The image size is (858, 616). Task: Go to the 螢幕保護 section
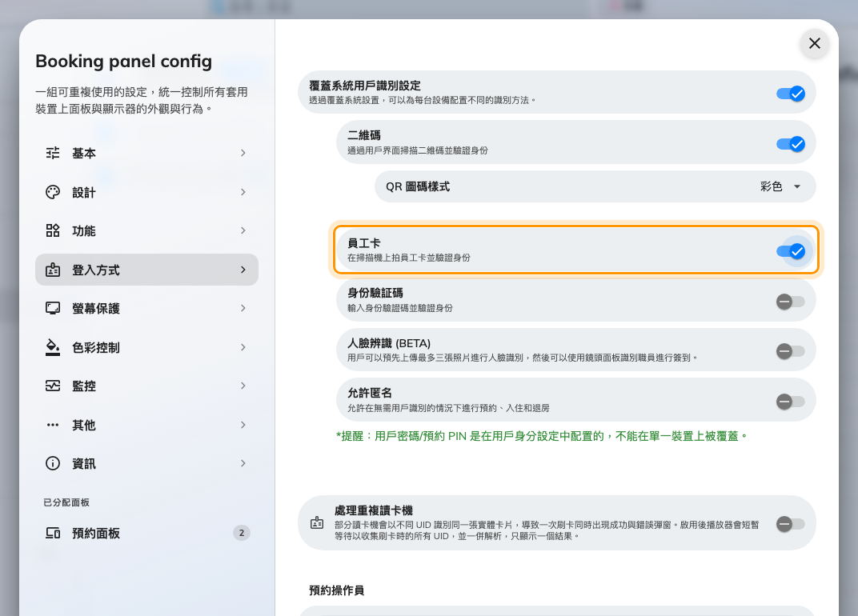146,308
